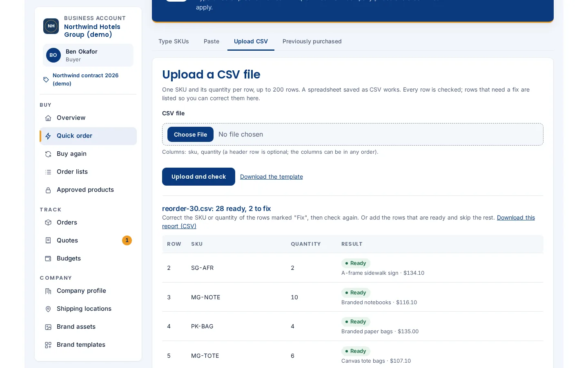Click 'Branded paper bags · $135.00' text

point(380,332)
